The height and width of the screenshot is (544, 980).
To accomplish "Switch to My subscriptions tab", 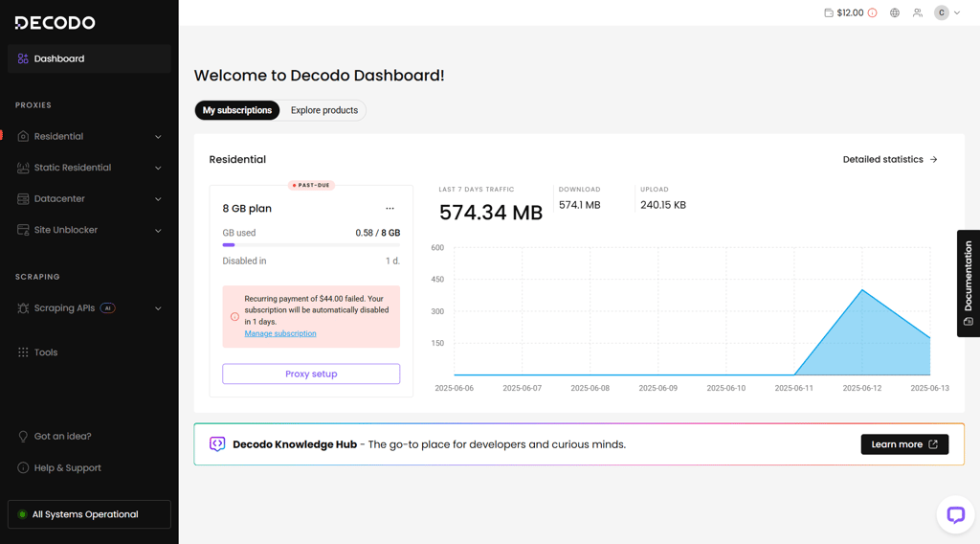I will (x=237, y=110).
